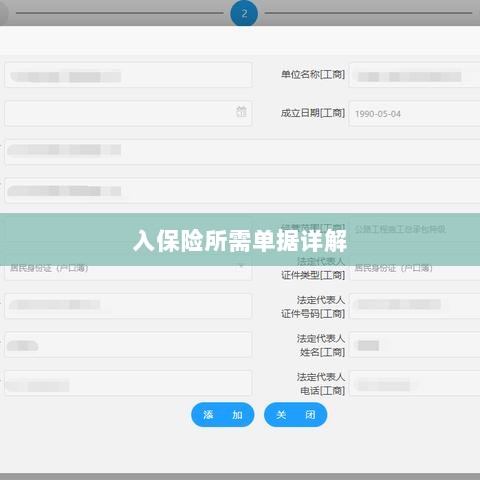Screen dimensions: 480x480
Task: Select step 2 circle in progress bar
Action: tap(244, 13)
